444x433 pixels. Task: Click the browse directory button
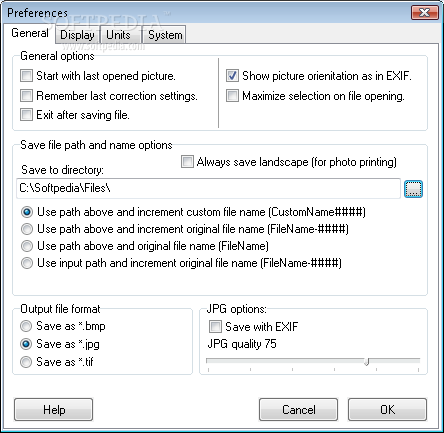coord(413,189)
